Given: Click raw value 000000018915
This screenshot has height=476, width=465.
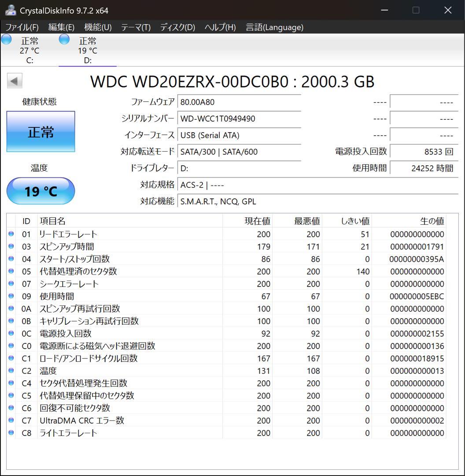Looking at the screenshot, I should coord(417,358).
